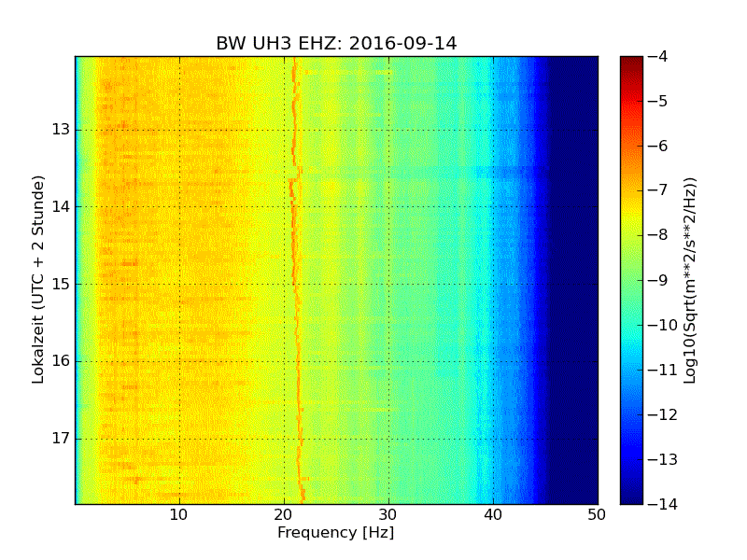
Task: Click the y-axis tick label 15
Action: click(61, 285)
